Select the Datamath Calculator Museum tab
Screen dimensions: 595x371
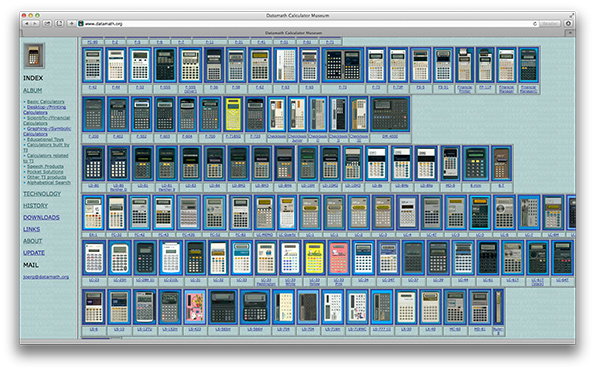[x=293, y=33]
